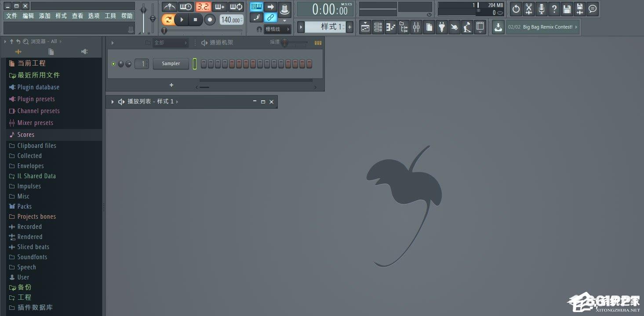Enable overdub blend recording
The width and height of the screenshot is (644, 316).
point(220,7)
